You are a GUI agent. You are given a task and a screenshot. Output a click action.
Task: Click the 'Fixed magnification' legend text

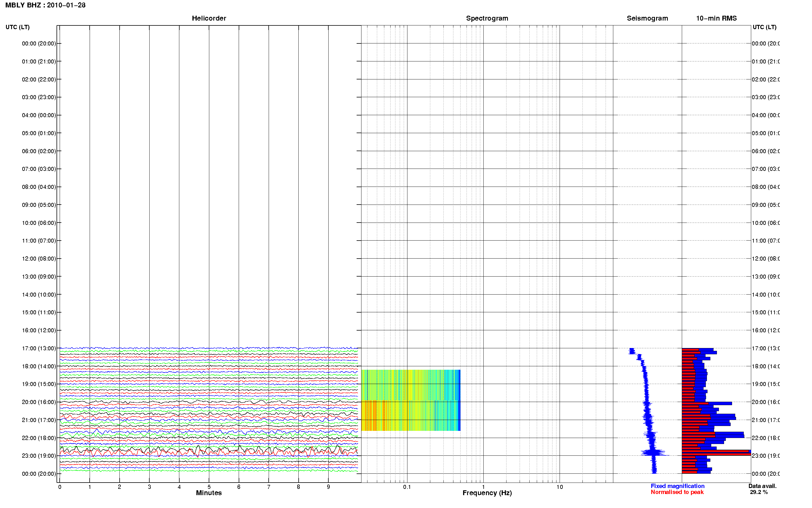tap(678, 486)
